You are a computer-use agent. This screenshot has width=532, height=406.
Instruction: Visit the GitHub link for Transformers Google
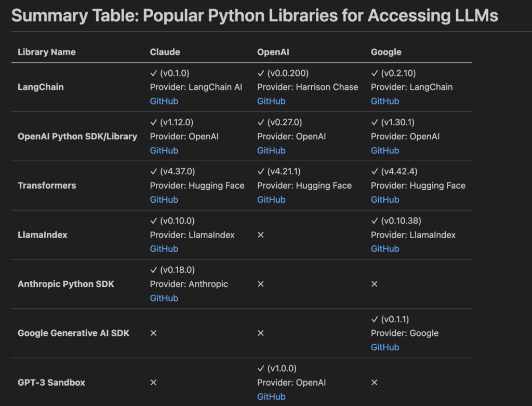tap(385, 200)
